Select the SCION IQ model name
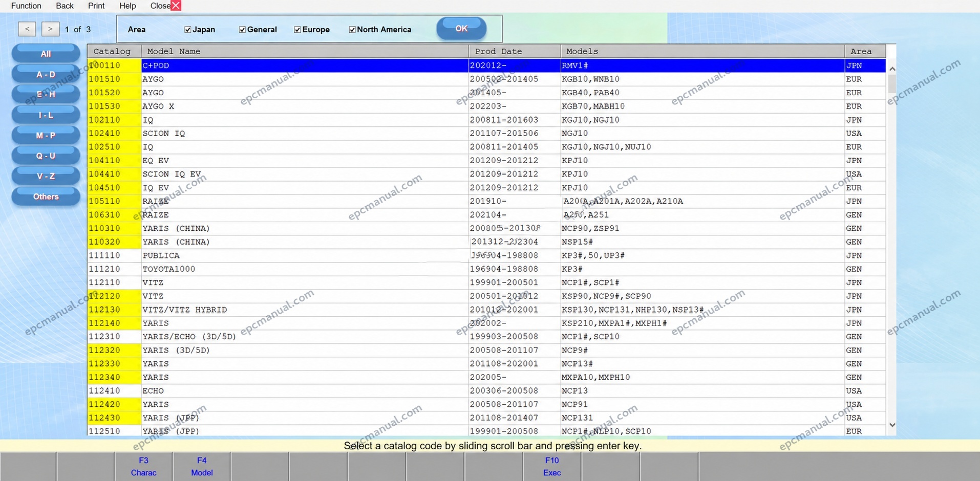980x481 pixels. tap(164, 134)
